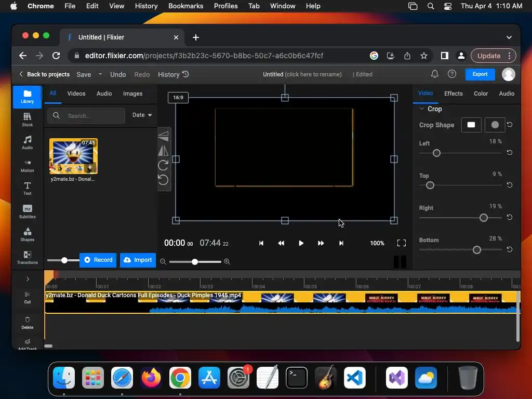Flip the clip vertically
The image size is (532, 399).
pos(163,136)
